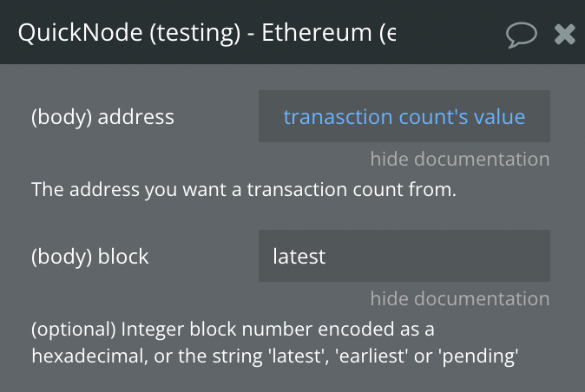The image size is (585, 392).
Task: Dismiss the editor with the X icon
Action: [565, 35]
